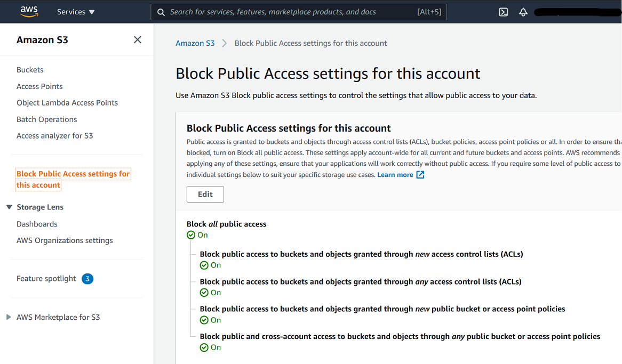Viewport: 622px width, 364px height.
Task: Click the On status icon for any ACLs setting
Action: [x=204, y=293]
